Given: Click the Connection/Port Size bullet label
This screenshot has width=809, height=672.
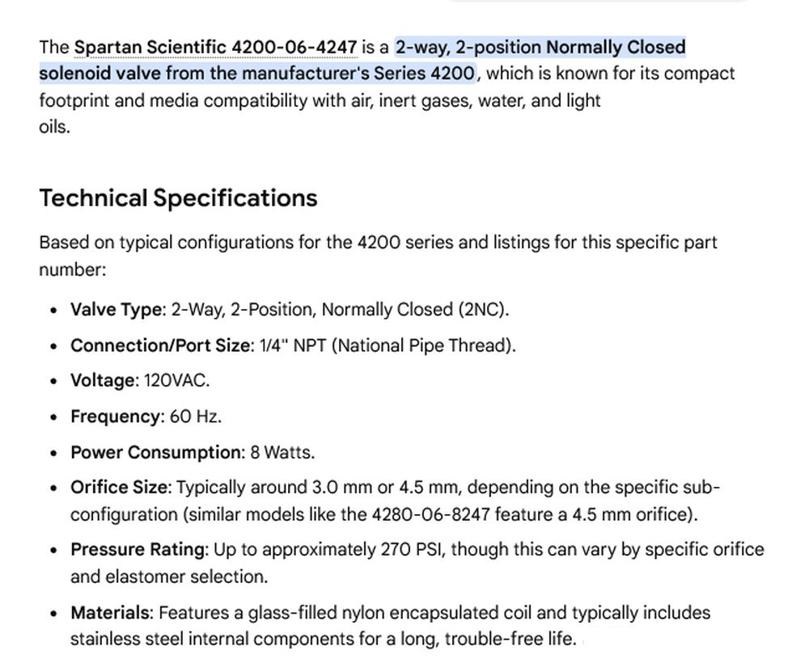Looking at the screenshot, I should [160, 345].
